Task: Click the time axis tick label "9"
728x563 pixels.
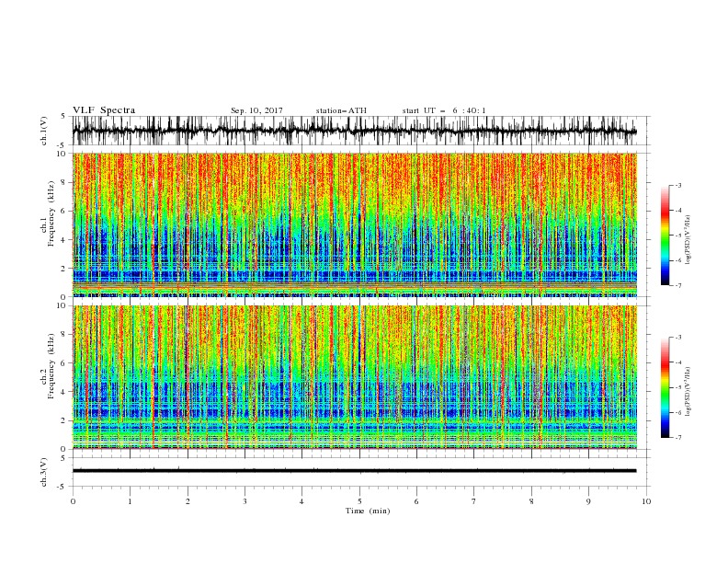Action: (x=588, y=501)
